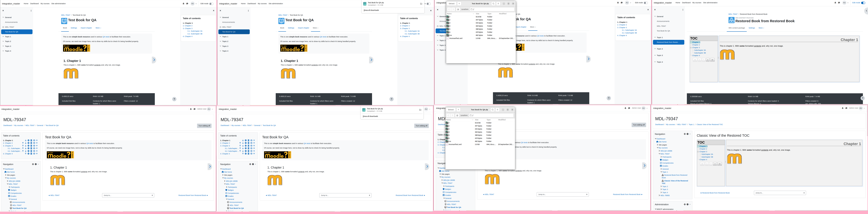Viewport: 868px width, 214px height.
Task: Open messaging drawer icon on Restored Book page
Action: point(839,3)
